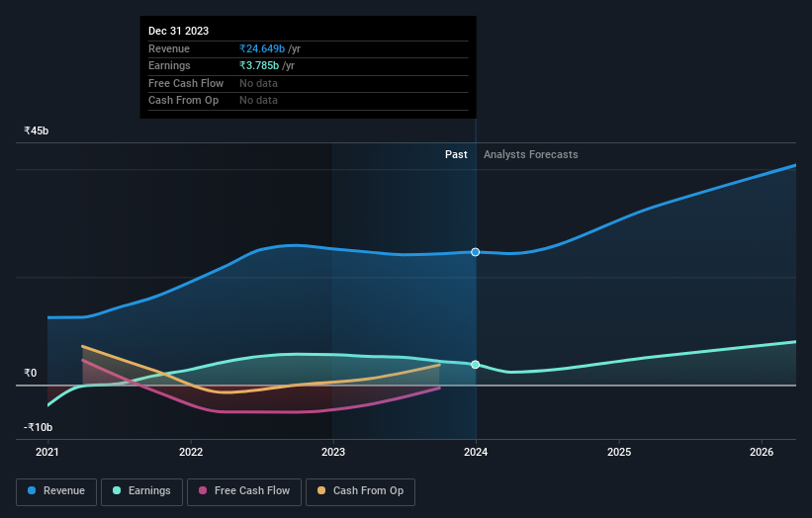This screenshot has width=812, height=518.
Task: Click the Free Cash Flow No data tooltip value
Action: (258, 83)
